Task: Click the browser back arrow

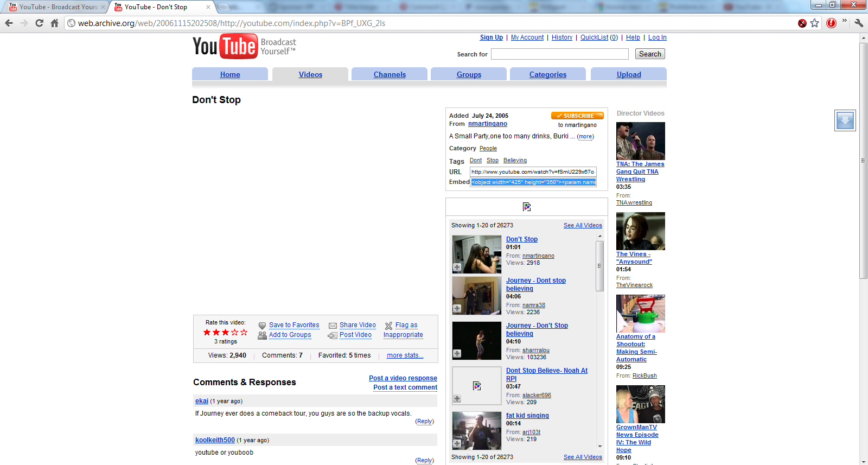Action: (9, 23)
